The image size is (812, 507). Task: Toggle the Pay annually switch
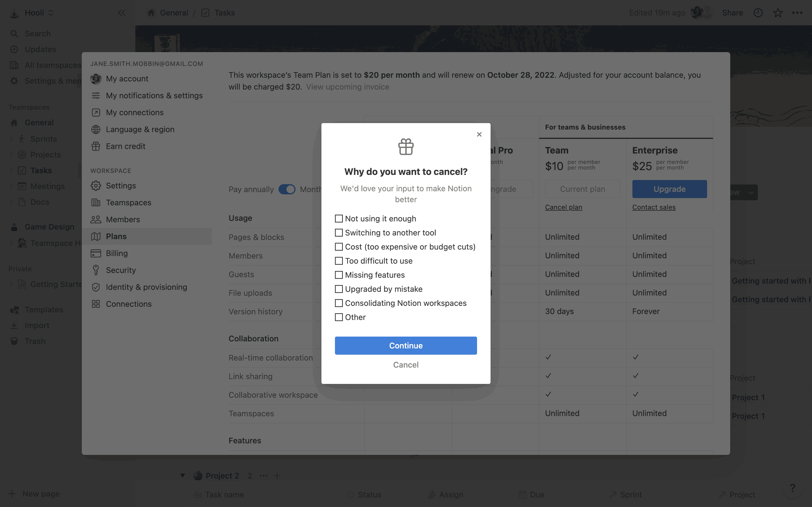287,189
